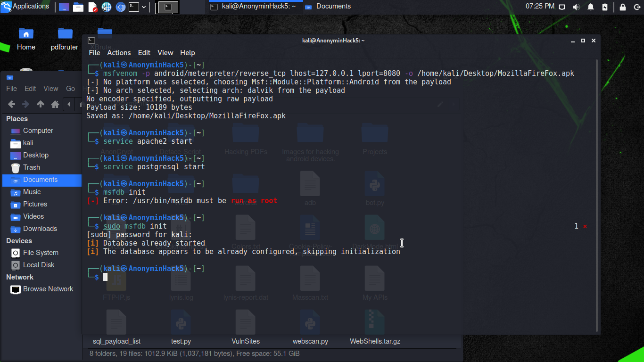Viewport: 644px width, 362px height.
Task: Go to parent folder in file manager
Action: pyautogui.click(x=41, y=104)
